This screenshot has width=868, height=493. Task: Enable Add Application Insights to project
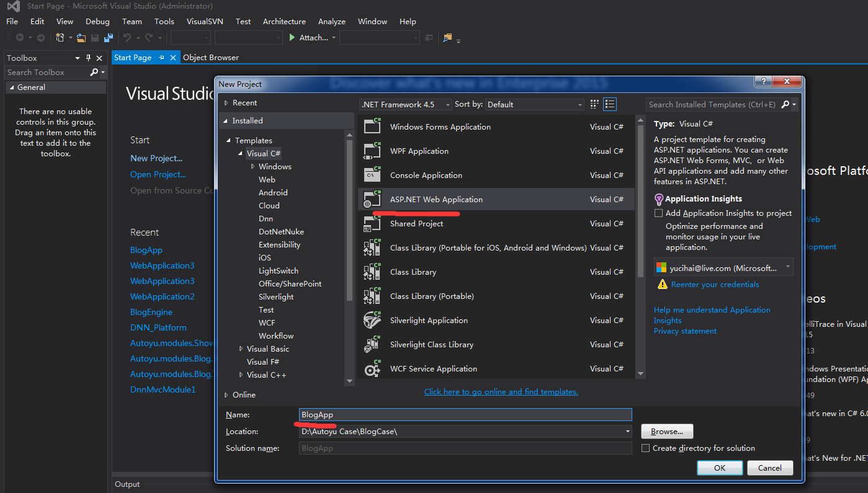tap(658, 213)
